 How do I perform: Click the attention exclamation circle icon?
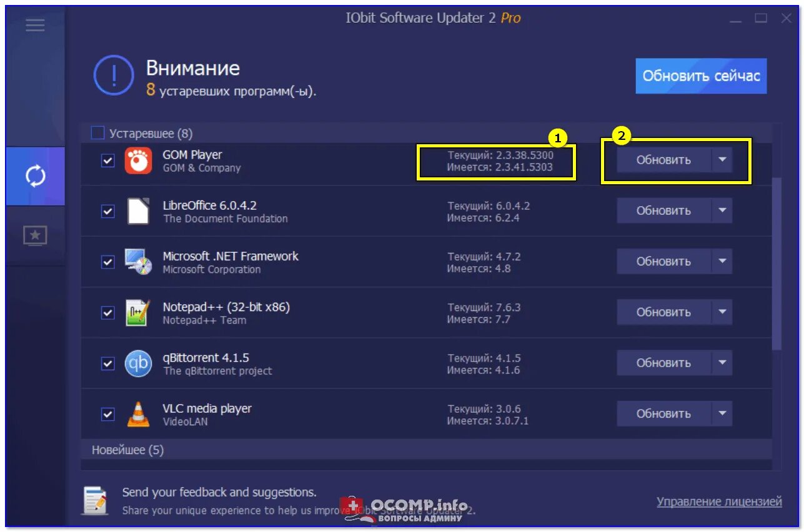114,75
